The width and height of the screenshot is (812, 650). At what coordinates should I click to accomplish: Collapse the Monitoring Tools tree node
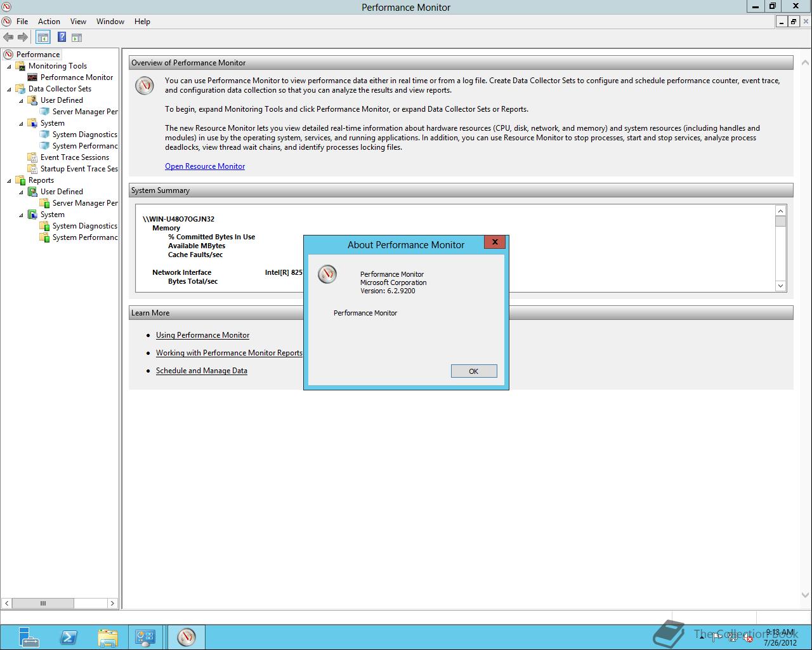(9, 66)
